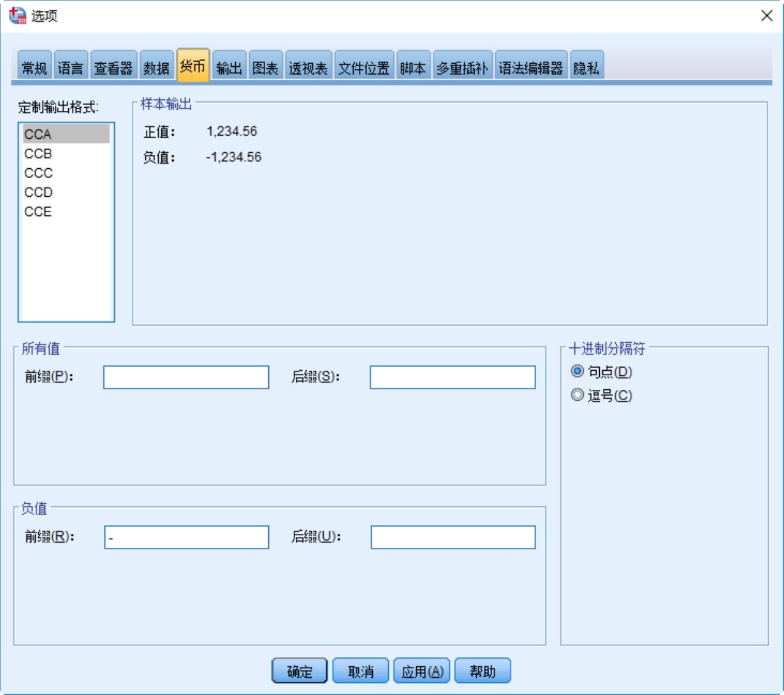The width and height of the screenshot is (784, 695).
Task: Choose CCD output format
Action: 66,192
